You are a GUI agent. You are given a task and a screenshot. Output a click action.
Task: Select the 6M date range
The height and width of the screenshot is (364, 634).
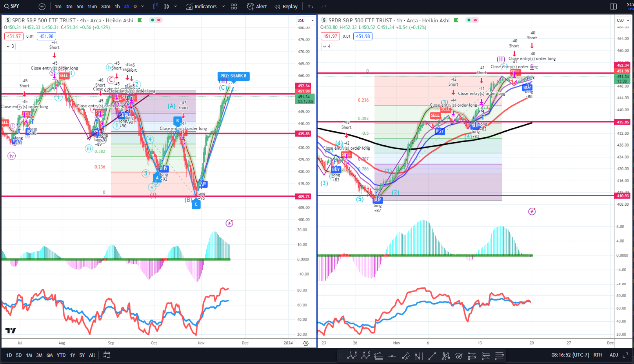point(49,355)
